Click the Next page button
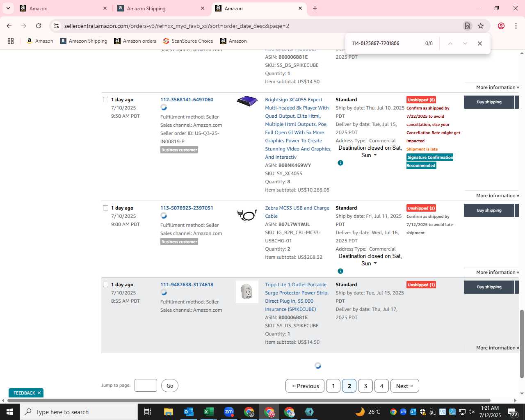The image size is (525, 420). click(404, 386)
